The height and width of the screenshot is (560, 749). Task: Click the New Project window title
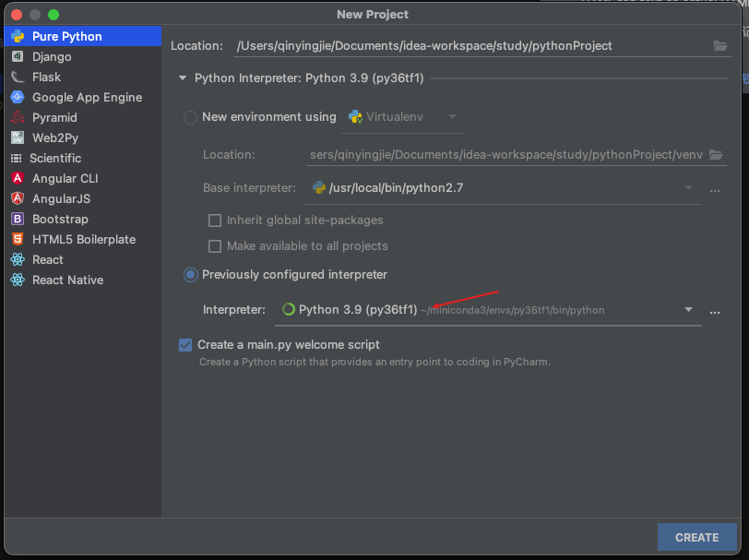pos(373,15)
